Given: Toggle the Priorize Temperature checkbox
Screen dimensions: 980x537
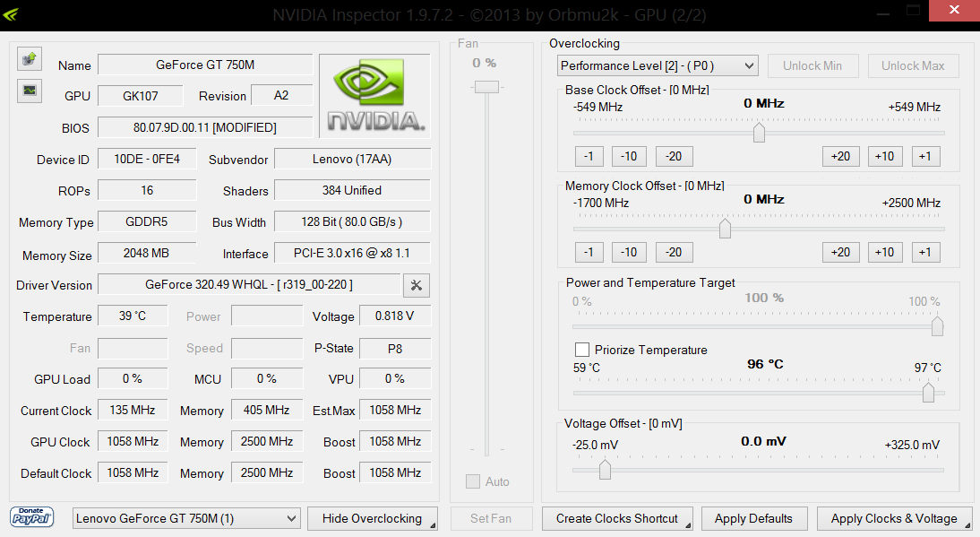Looking at the screenshot, I should point(582,350).
